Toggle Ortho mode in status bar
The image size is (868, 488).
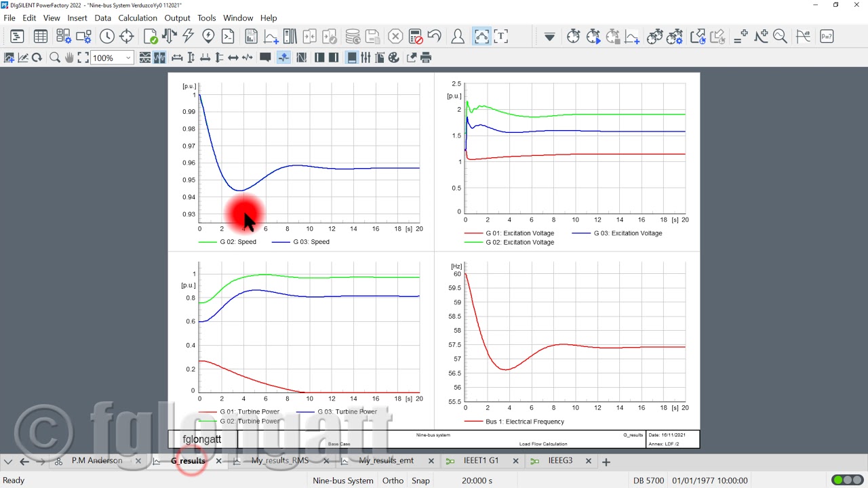coord(393,481)
